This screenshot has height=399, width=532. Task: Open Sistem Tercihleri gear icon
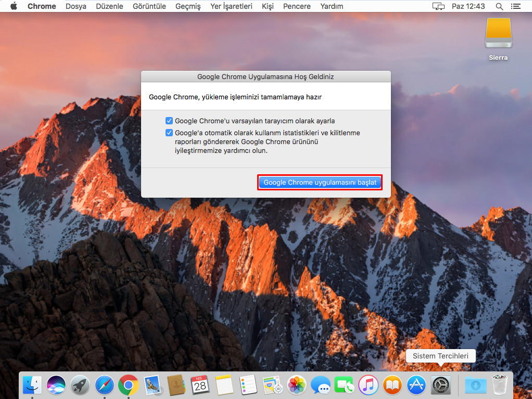click(x=441, y=385)
